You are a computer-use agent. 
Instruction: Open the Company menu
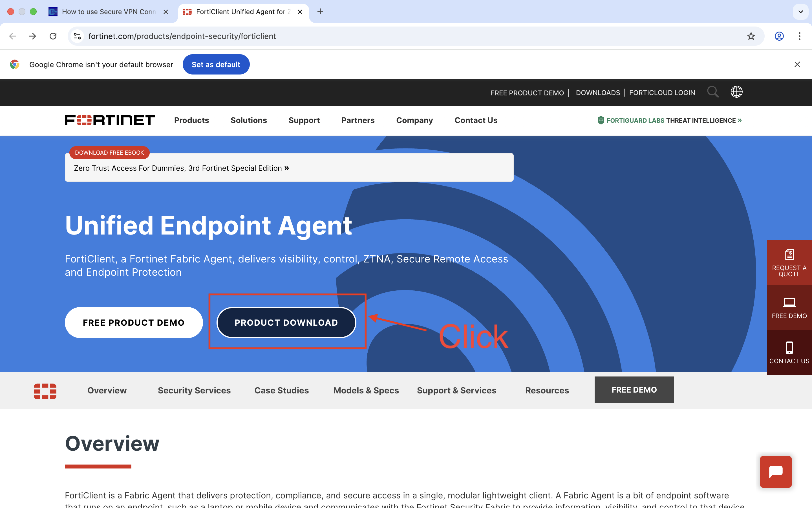pos(414,120)
